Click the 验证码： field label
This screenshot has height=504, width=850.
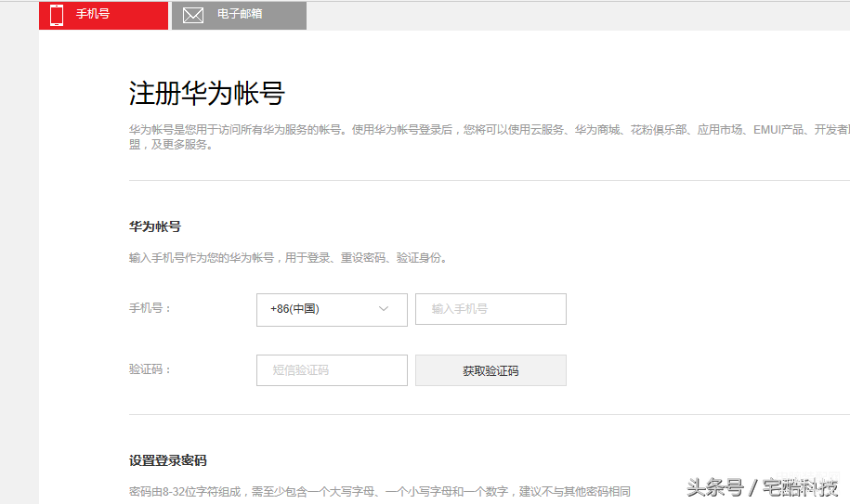click(150, 369)
